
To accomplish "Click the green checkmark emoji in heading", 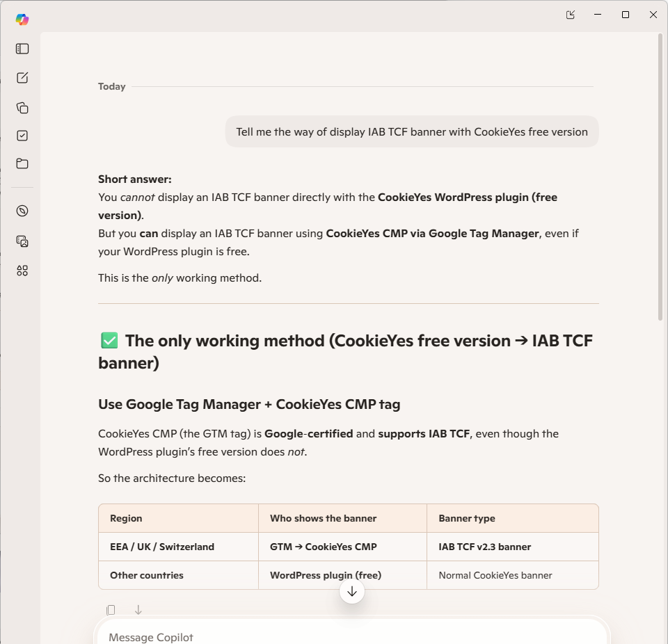I will (x=109, y=341).
